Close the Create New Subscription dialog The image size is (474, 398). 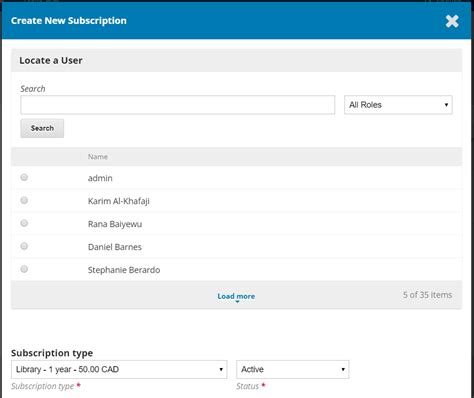pos(452,21)
